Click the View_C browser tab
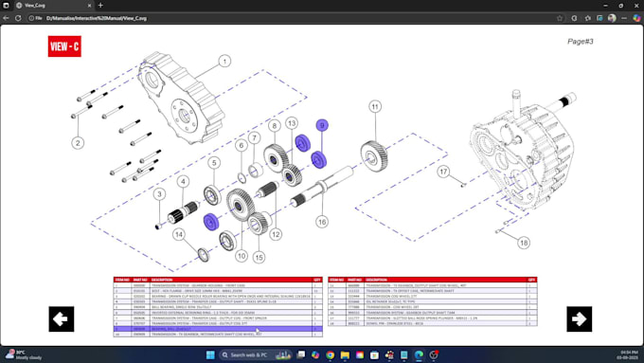Image resolution: width=644 pixels, height=363 pixels. tap(53, 6)
